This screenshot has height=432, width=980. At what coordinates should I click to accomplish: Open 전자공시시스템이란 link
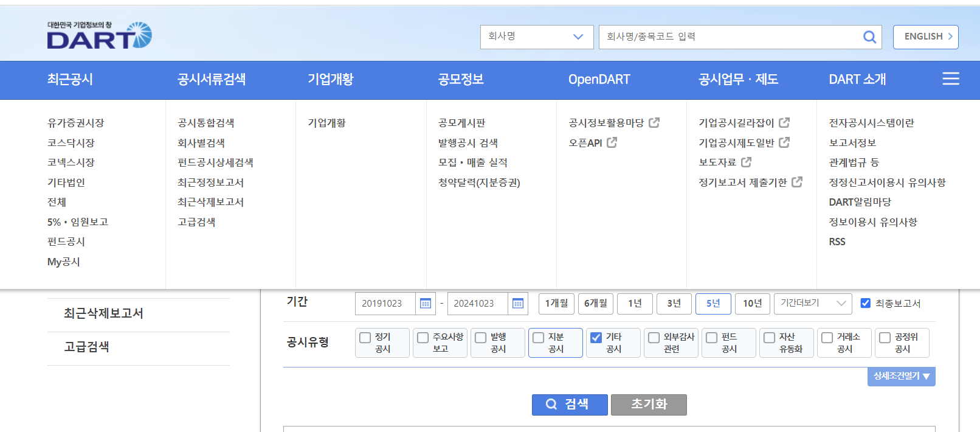[871, 123]
